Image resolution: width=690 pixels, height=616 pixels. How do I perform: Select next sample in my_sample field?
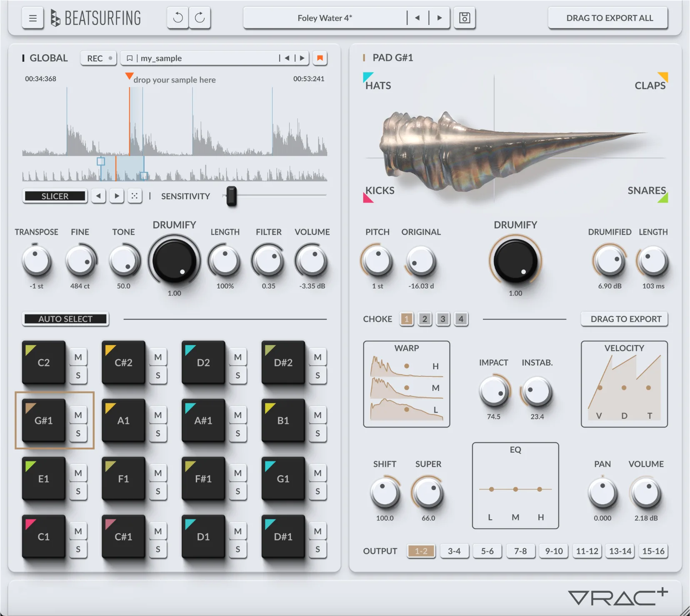(302, 58)
